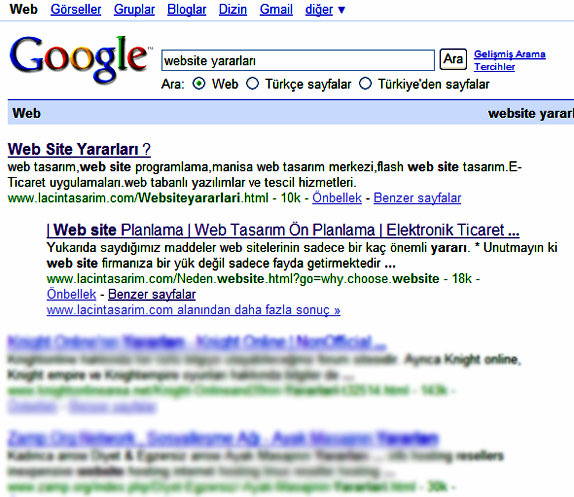Select the Türkçe sayfalar radio option
Viewport: 574px width, 497px height.
pyautogui.click(x=253, y=84)
